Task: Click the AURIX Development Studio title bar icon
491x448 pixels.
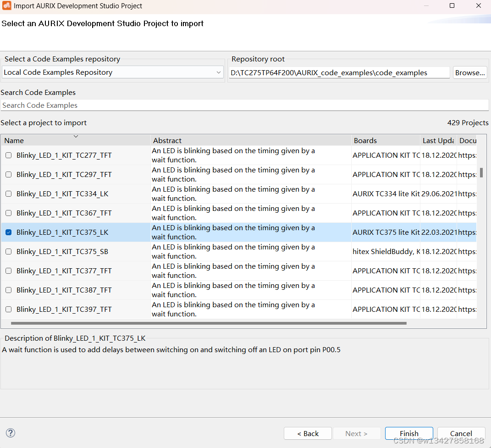Action: [6, 6]
